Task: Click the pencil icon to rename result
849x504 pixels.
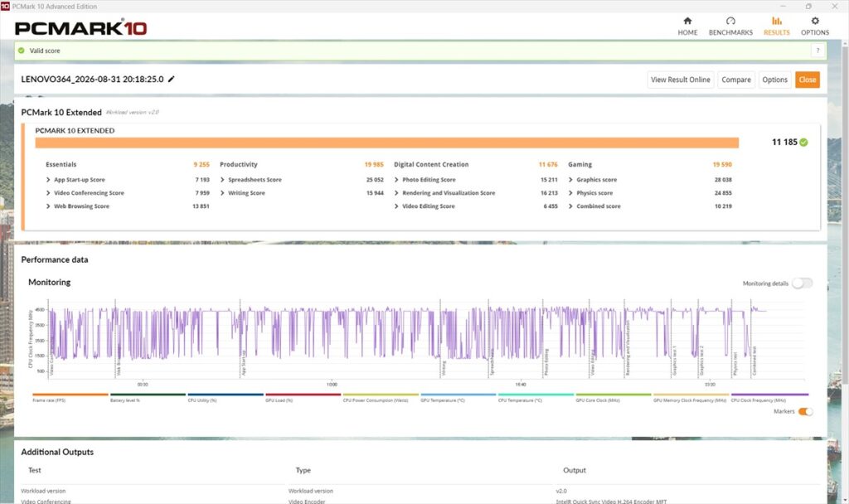Action: (171, 79)
